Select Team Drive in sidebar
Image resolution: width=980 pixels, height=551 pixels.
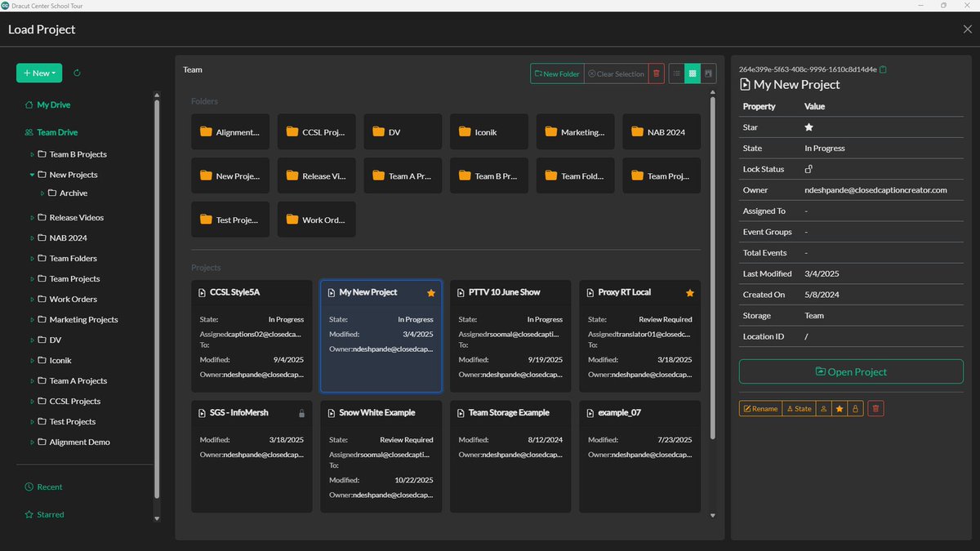(51, 132)
